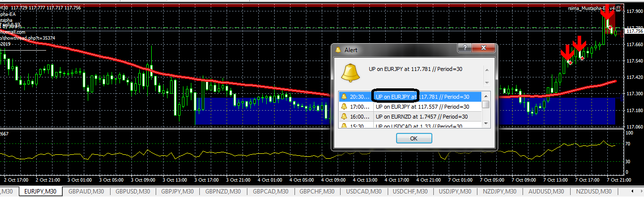Click the bell icon beside 16:00 alert

coord(344,117)
